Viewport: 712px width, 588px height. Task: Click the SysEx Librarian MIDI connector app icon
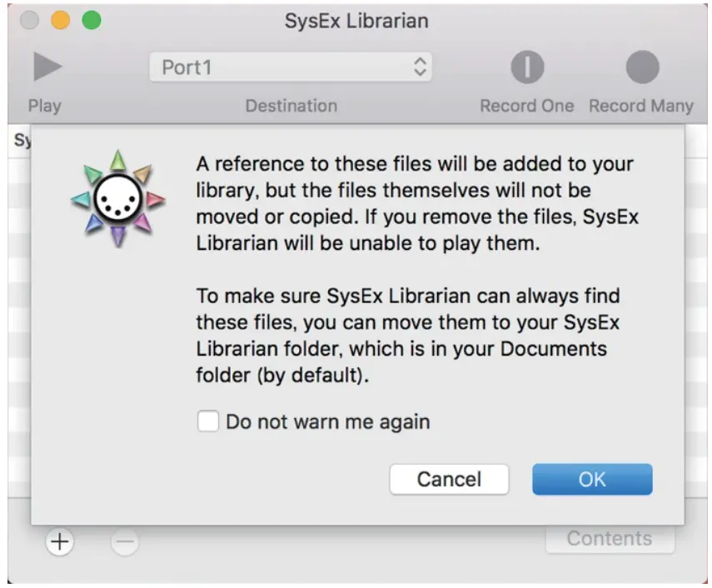(118, 199)
